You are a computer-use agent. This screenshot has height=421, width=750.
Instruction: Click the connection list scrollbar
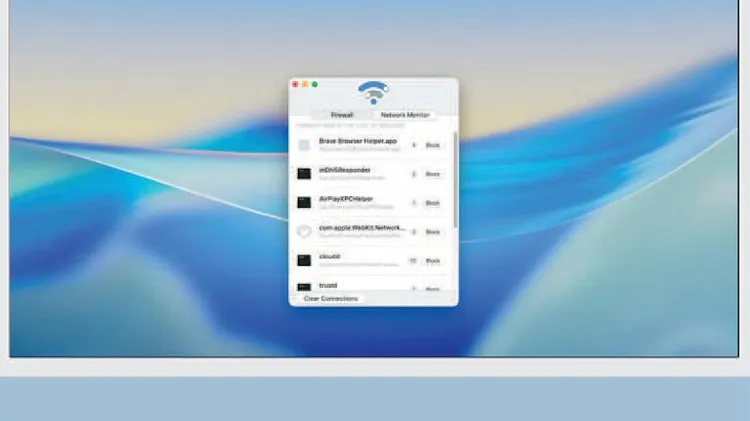tap(455, 180)
